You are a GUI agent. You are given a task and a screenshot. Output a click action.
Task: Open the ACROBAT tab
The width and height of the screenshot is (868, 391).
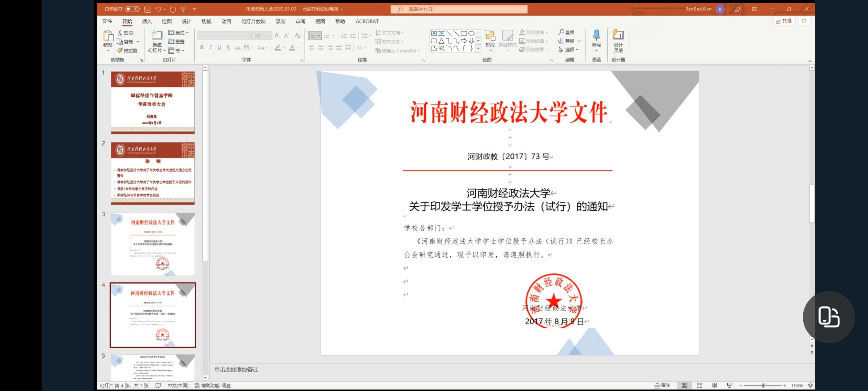(x=367, y=21)
